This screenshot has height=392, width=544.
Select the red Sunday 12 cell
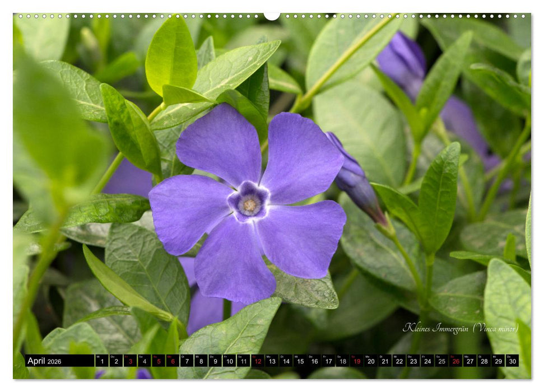[x=257, y=362]
